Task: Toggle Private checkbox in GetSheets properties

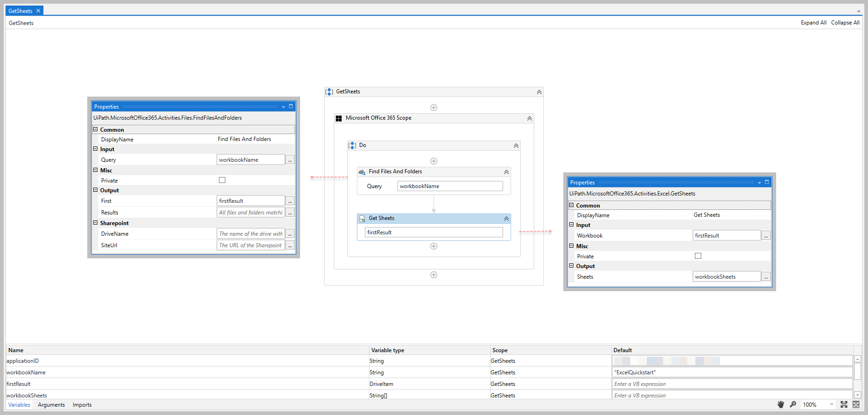Action: [698, 256]
